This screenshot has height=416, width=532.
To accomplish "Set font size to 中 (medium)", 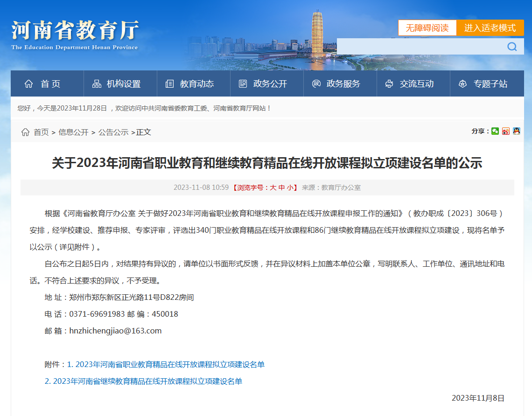I will coord(281,187).
